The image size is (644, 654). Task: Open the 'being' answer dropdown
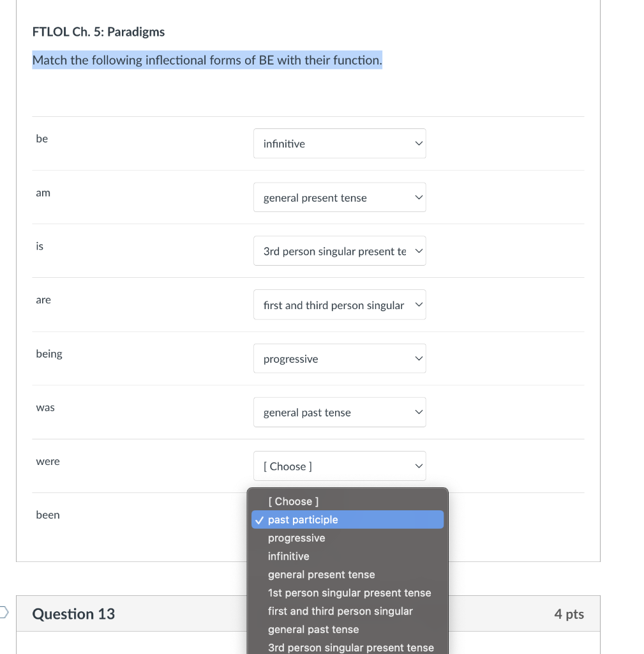click(339, 359)
